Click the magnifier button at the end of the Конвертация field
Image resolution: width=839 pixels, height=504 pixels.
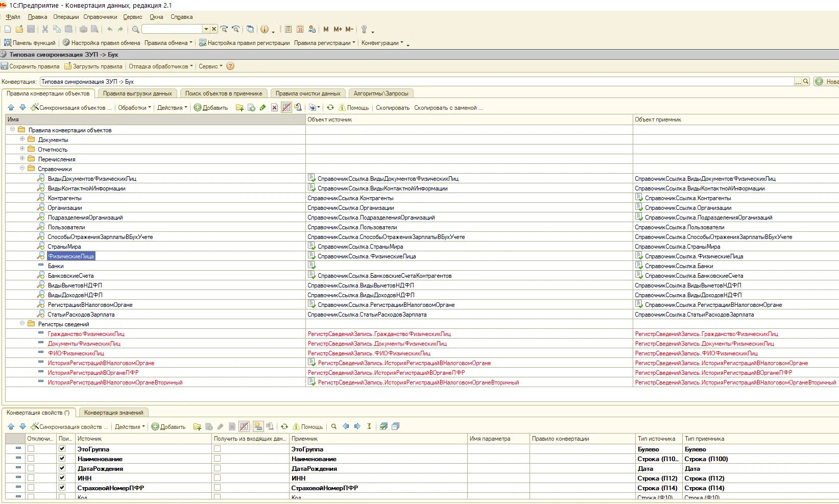click(806, 81)
